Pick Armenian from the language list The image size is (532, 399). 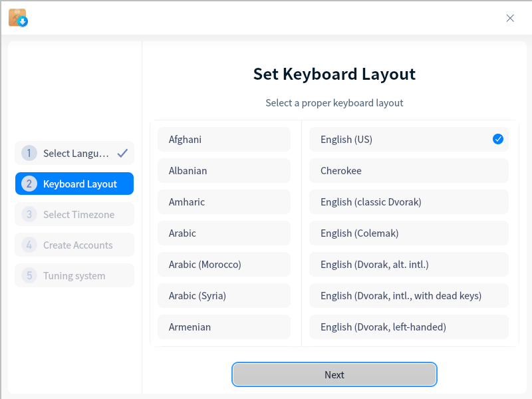click(x=224, y=327)
